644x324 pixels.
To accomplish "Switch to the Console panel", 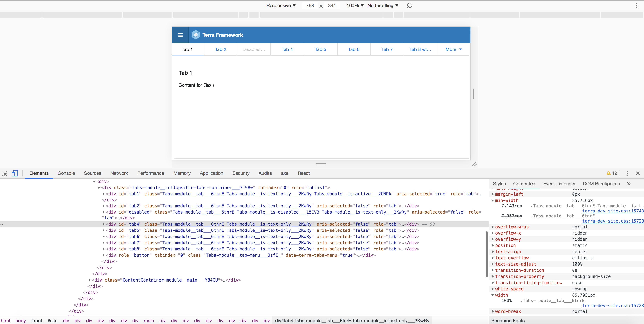I will coord(66,173).
